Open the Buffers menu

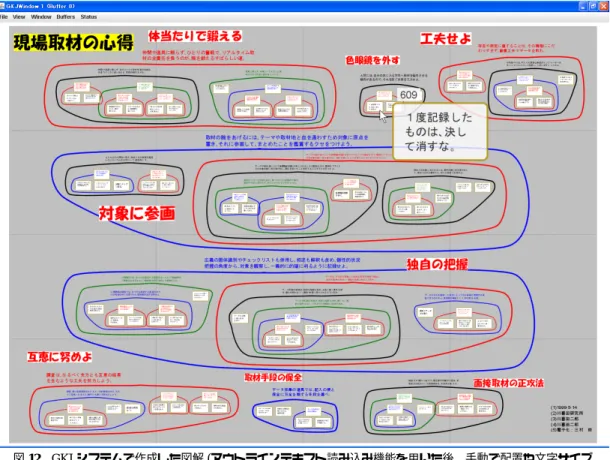pyautogui.click(x=65, y=17)
